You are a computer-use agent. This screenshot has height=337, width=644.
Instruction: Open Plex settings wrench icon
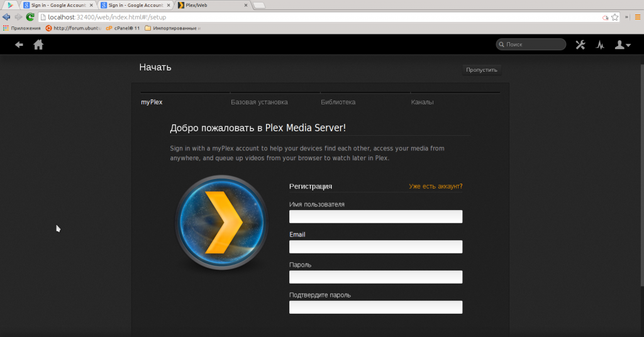[580, 45]
